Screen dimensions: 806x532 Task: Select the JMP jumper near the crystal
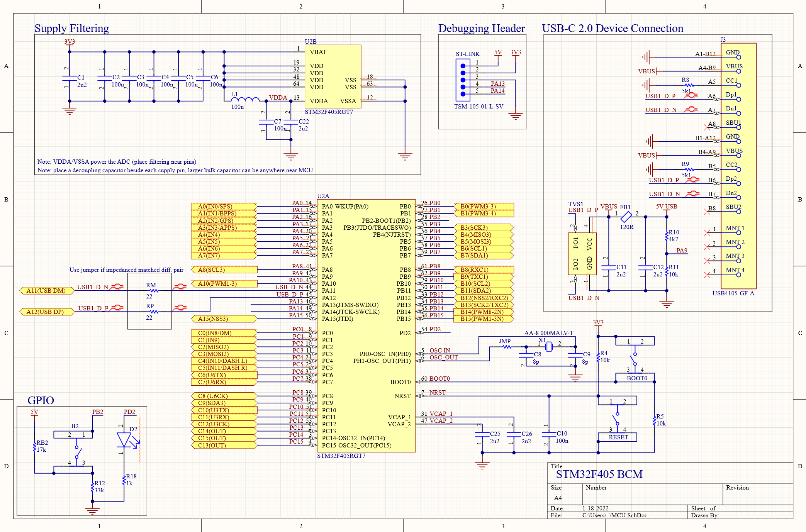tap(506, 347)
